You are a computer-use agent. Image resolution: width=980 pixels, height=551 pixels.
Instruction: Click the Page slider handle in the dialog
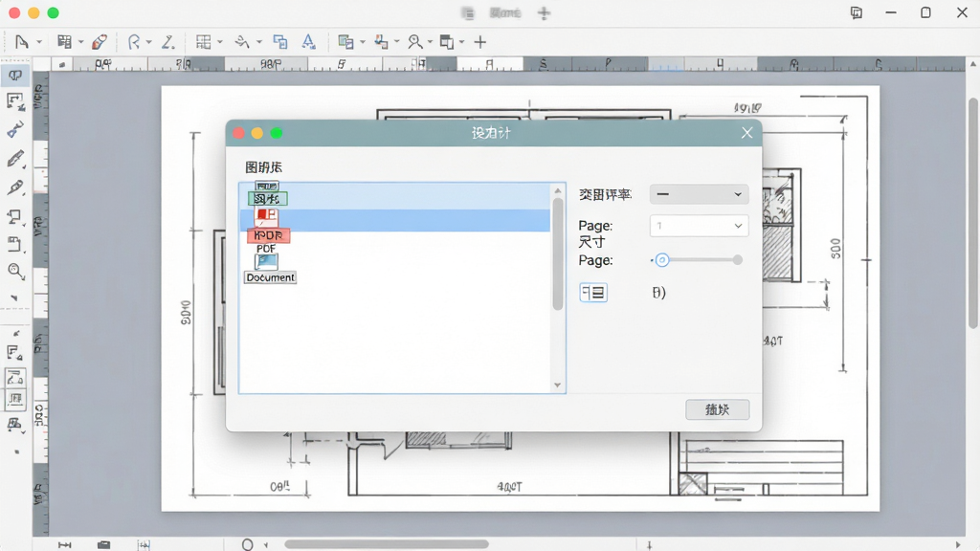click(x=662, y=260)
